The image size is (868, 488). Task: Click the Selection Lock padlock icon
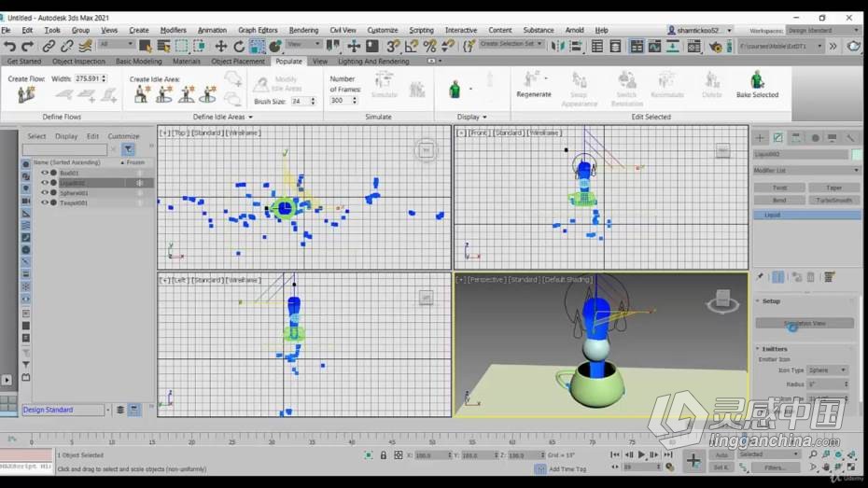[x=383, y=454]
